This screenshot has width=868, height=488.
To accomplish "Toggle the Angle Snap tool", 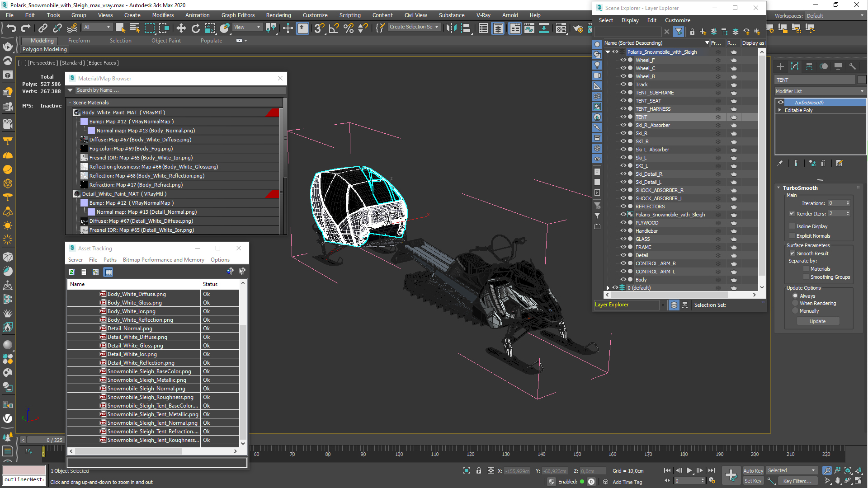I will (334, 28).
